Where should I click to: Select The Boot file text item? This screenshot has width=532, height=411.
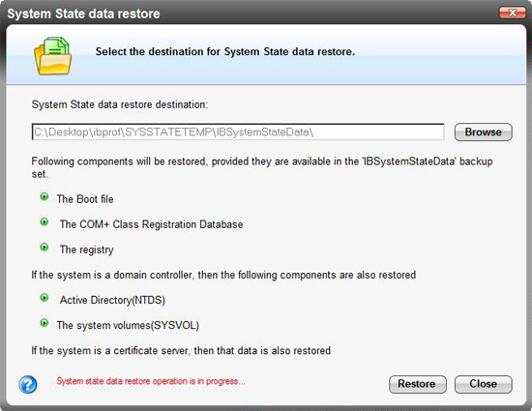click(85, 199)
